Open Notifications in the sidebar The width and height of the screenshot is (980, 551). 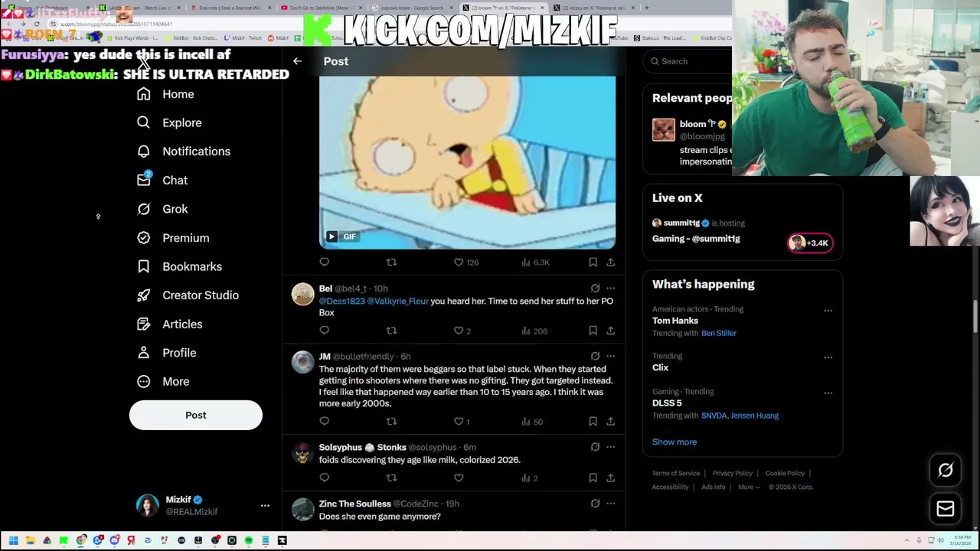(183, 152)
